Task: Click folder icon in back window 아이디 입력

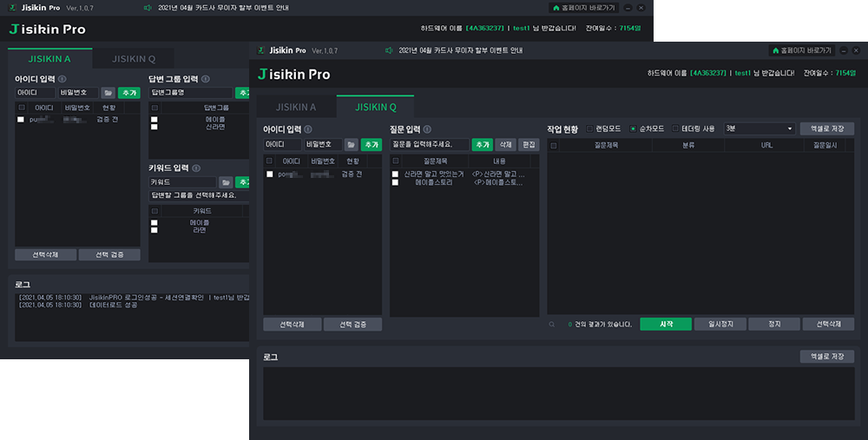Action: (108, 93)
